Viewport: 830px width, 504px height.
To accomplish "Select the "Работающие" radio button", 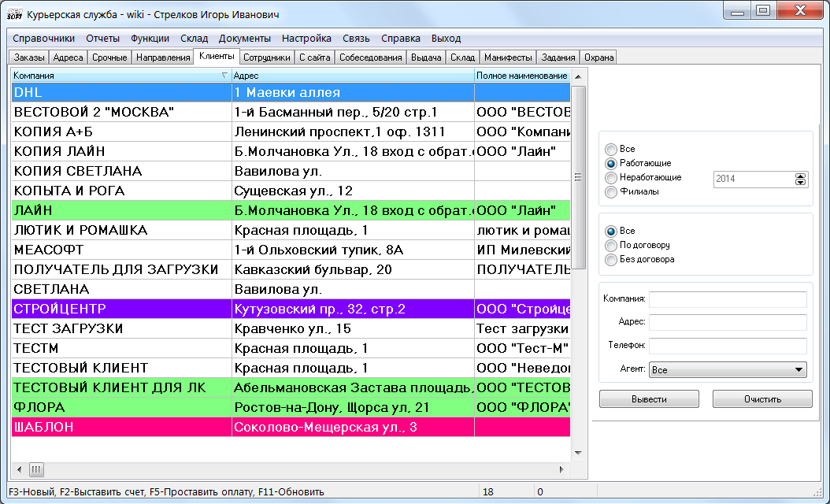I will [x=611, y=164].
